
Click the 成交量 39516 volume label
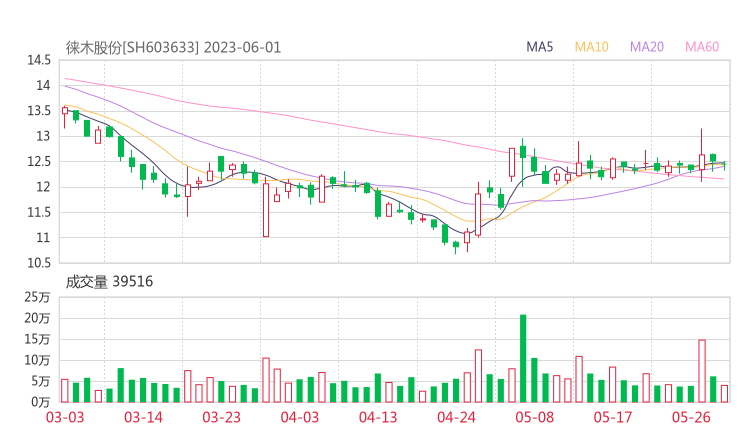(109, 282)
